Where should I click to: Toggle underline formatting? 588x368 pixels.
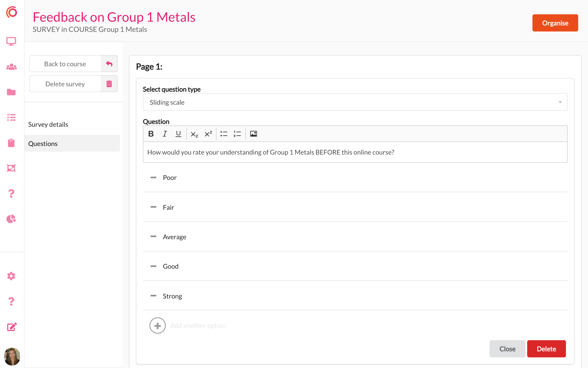pyautogui.click(x=178, y=134)
